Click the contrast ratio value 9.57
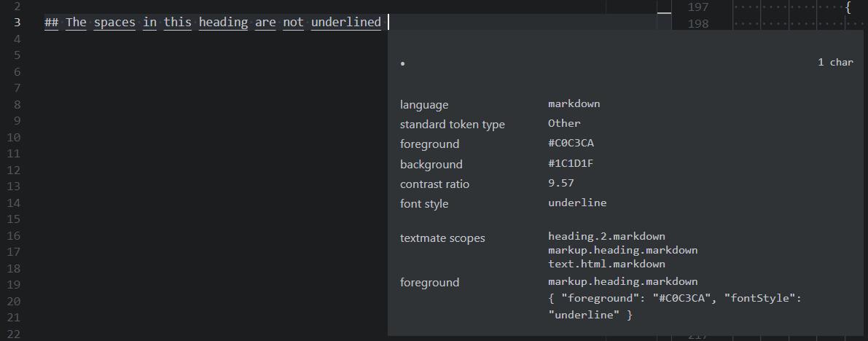 560,183
